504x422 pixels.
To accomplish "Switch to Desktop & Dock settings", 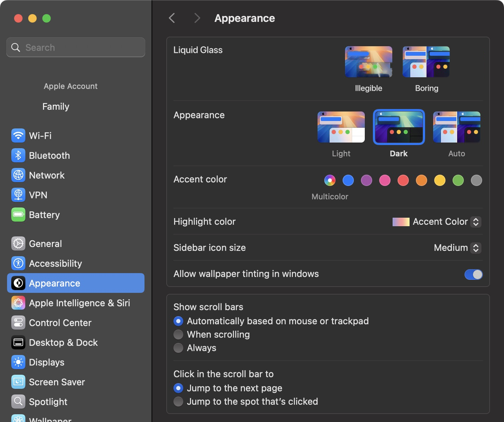I will (63, 342).
